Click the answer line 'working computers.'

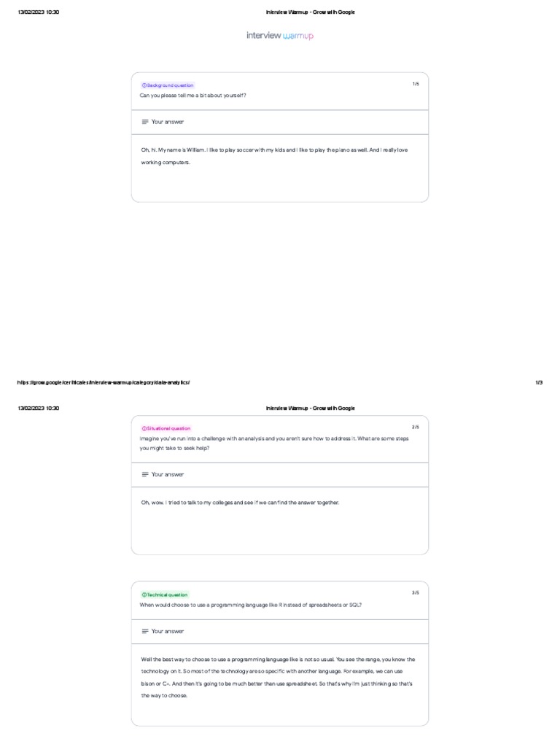(166, 163)
